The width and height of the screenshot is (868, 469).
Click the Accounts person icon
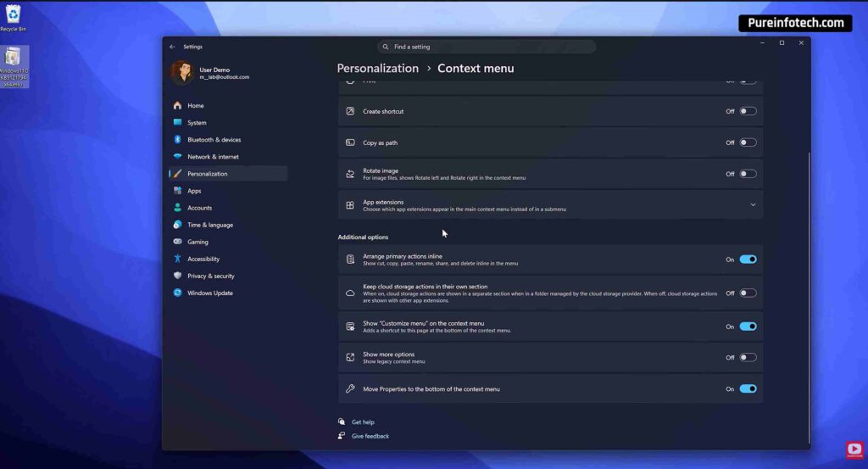tap(177, 208)
